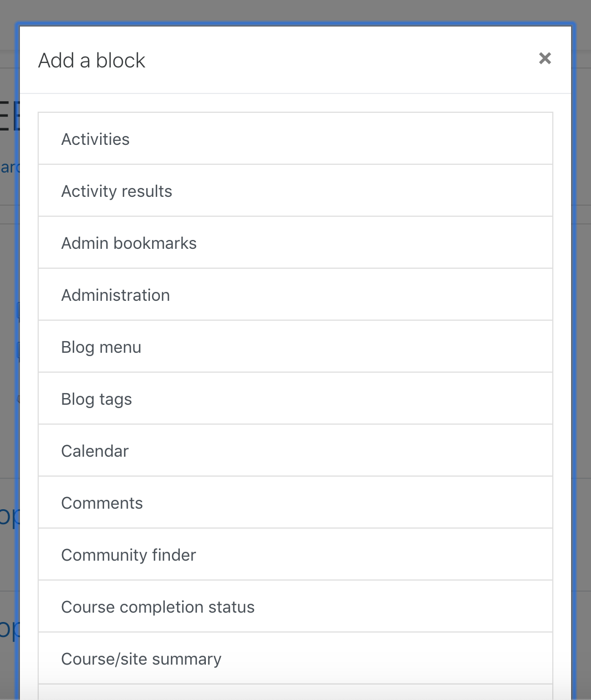Click the Add a block dialog title
This screenshot has width=591, height=700.
91,60
